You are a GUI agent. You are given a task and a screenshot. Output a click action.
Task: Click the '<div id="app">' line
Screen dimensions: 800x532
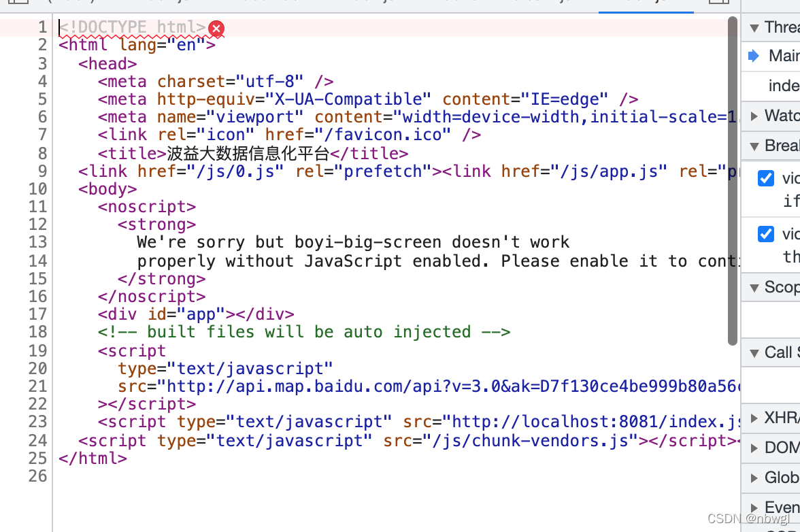[x=196, y=315]
